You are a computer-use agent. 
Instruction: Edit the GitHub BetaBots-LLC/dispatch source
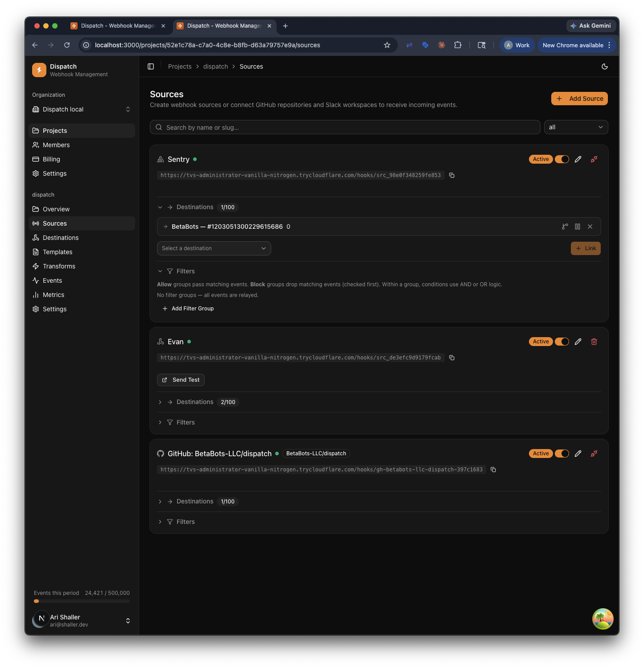[578, 454]
